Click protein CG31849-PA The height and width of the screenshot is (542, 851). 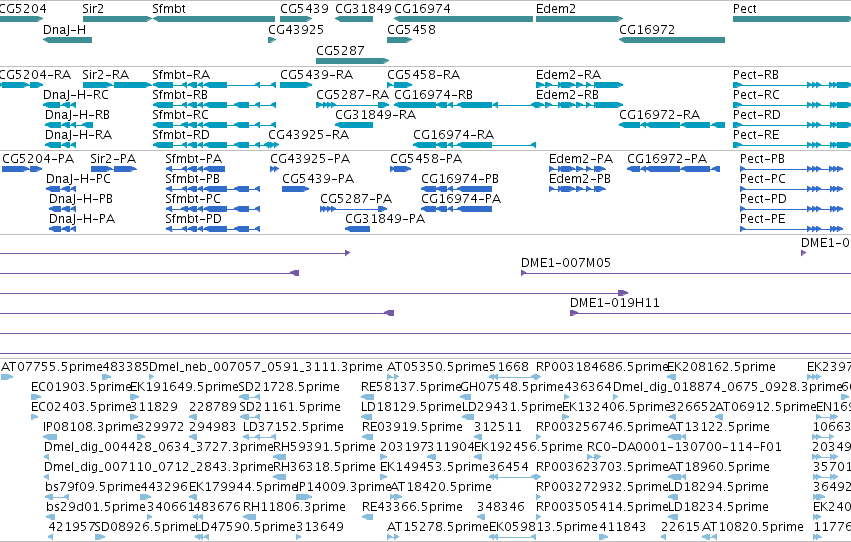[385, 219]
